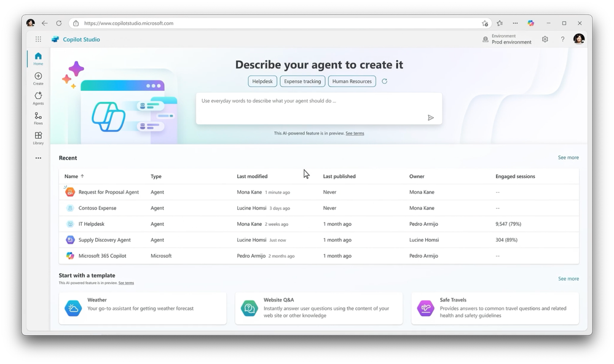Sort by the Owner column header

click(417, 176)
